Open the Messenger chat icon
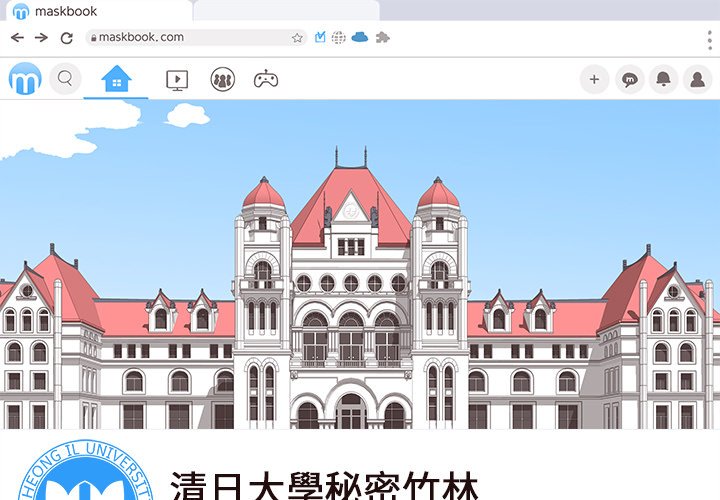This screenshot has width=720, height=500. tap(629, 79)
